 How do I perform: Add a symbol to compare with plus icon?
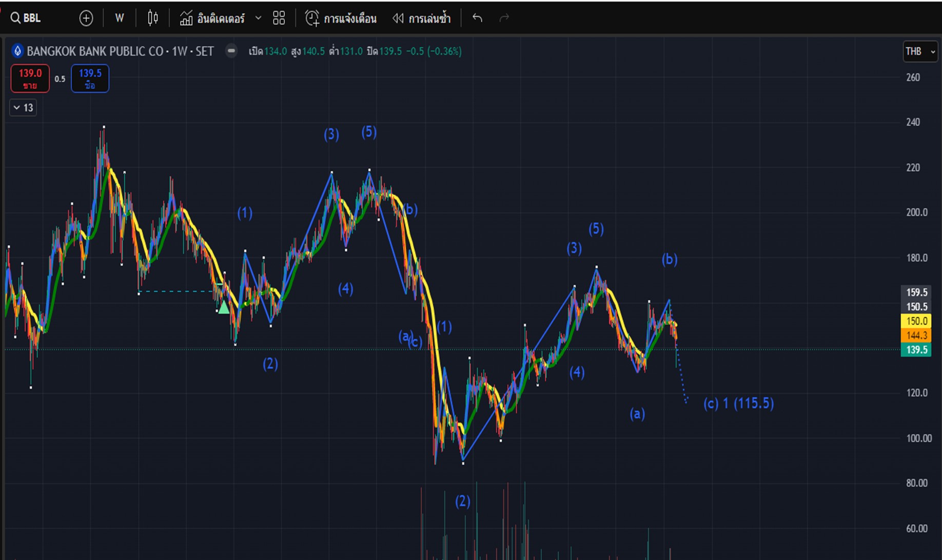click(x=86, y=18)
